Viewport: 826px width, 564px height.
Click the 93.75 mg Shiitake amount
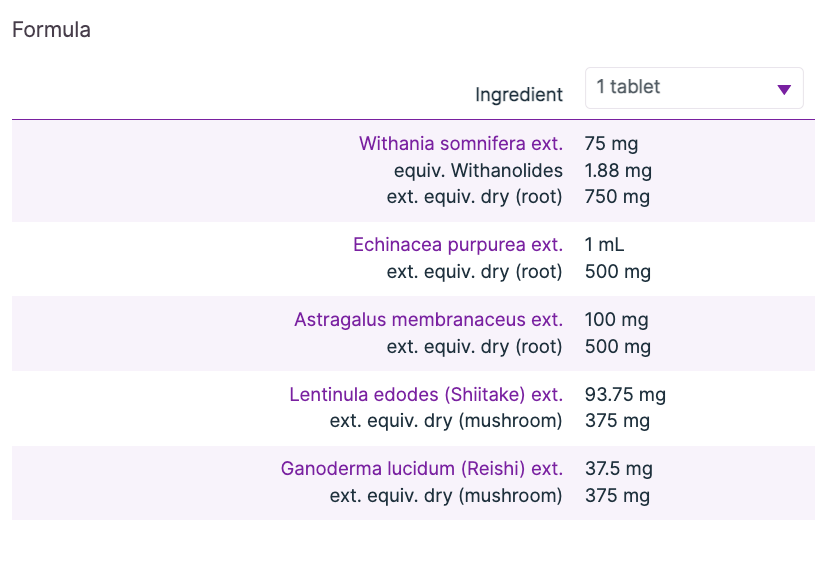625,395
